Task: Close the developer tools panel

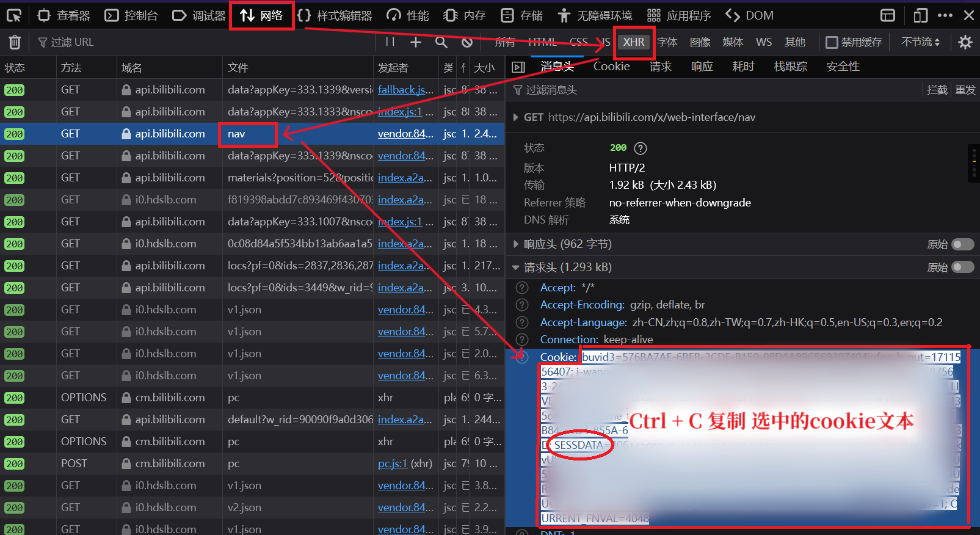Action: coord(969,15)
